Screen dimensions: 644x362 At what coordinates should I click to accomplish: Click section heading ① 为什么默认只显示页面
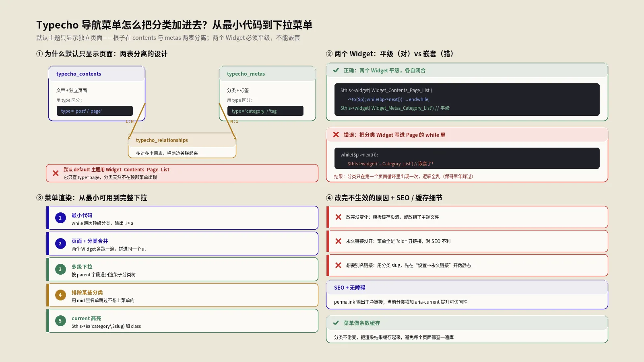[x=102, y=54]
